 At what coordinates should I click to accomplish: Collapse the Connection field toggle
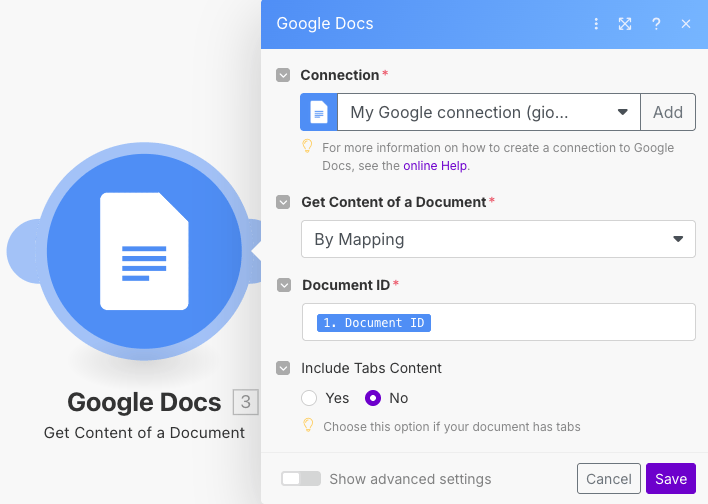(283, 75)
